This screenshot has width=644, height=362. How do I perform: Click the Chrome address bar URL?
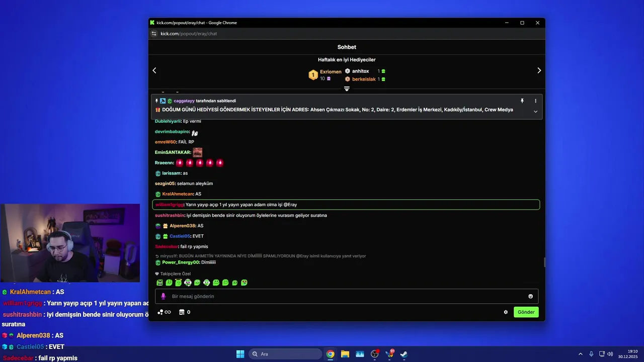click(189, 34)
